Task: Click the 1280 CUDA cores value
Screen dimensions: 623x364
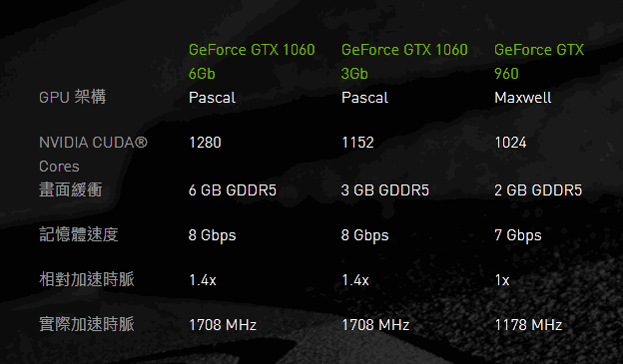Action: (x=205, y=143)
